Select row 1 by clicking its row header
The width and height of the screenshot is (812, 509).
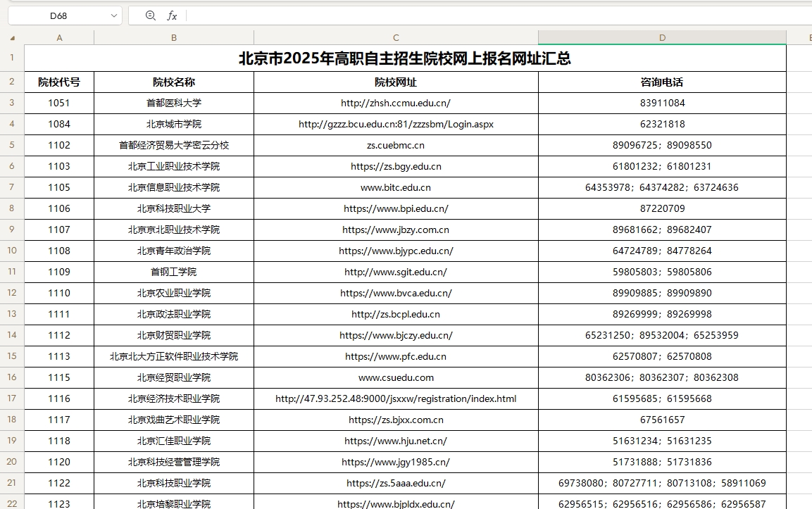click(x=11, y=58)
